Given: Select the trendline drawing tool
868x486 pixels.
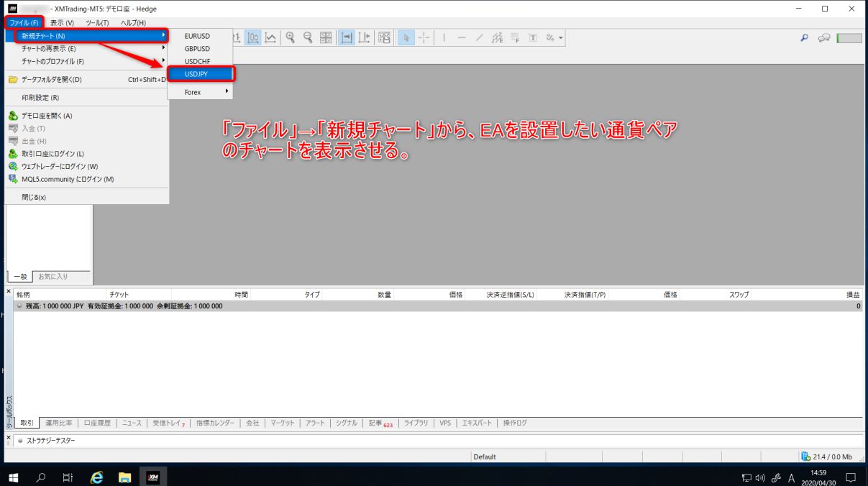Looking at the screenshot, I should [x=479, y=37].
